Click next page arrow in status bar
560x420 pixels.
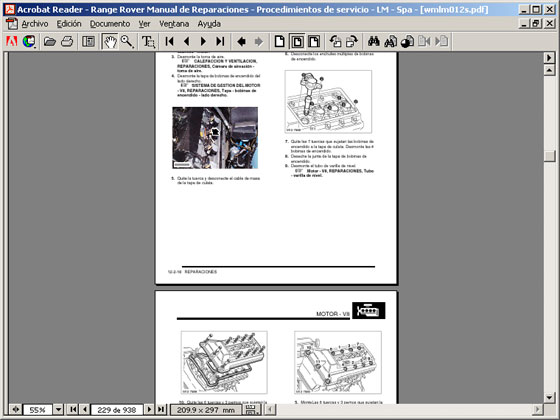tap(149, 409)
